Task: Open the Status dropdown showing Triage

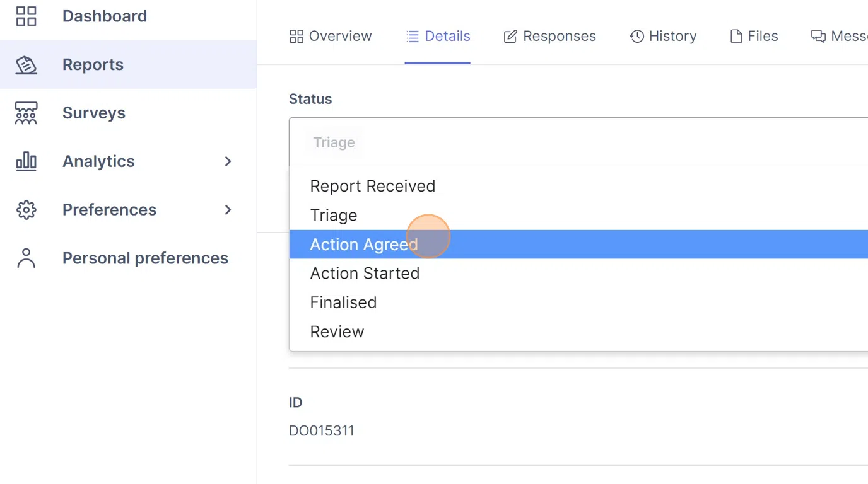Action: pos(568,142)
